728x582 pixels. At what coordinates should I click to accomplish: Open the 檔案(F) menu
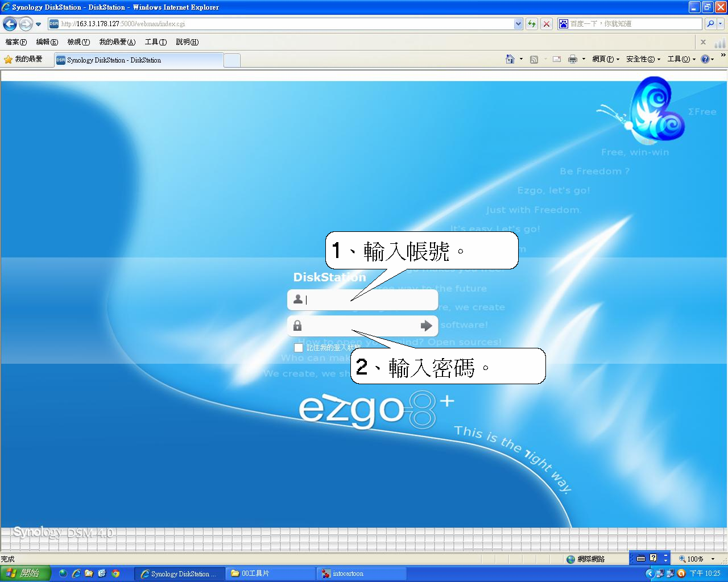pos(16,42)
